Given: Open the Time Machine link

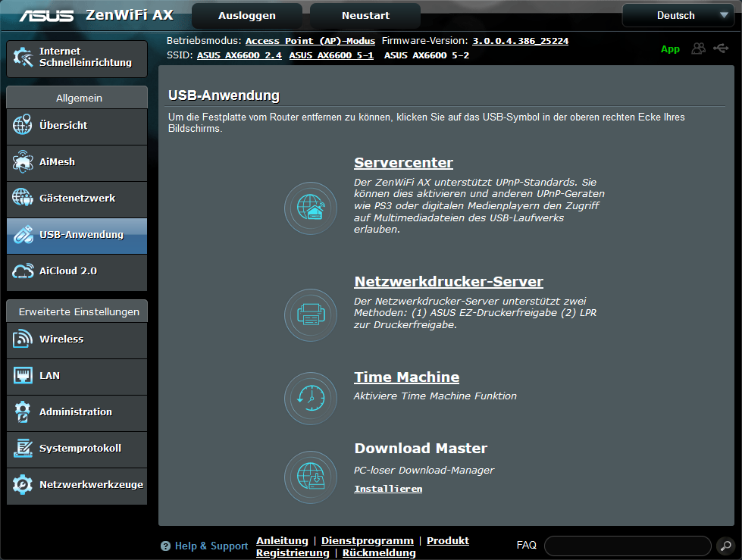Looking at the screenshot, I should tap(406, 377).
